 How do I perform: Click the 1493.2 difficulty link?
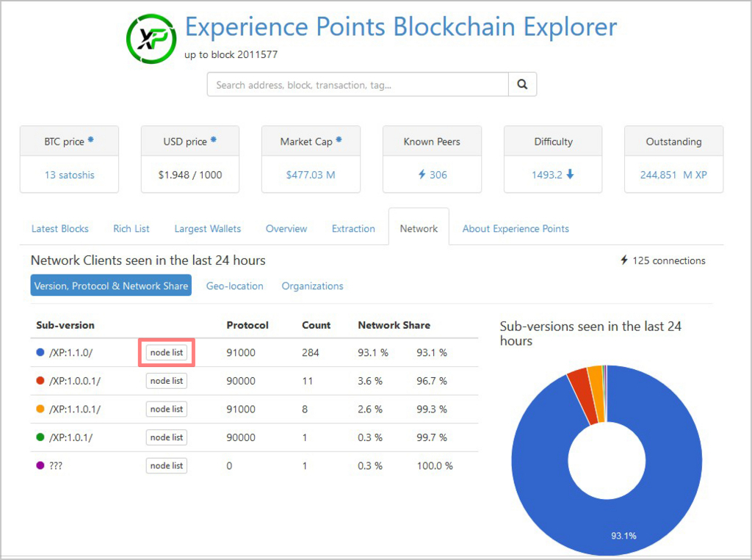click(546, 175)
